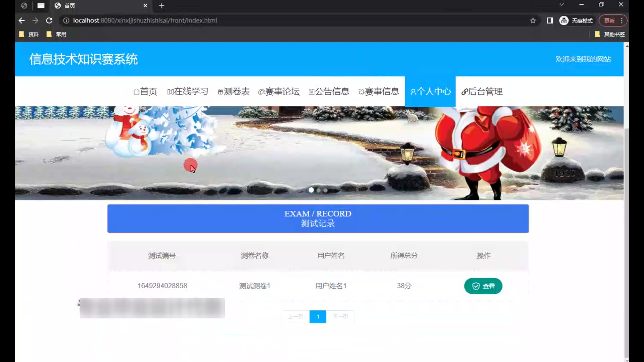This screenshot has width=644, height=362.
Task: Open the 赛事论坛 menu item
Action: (x=279, y=92)
